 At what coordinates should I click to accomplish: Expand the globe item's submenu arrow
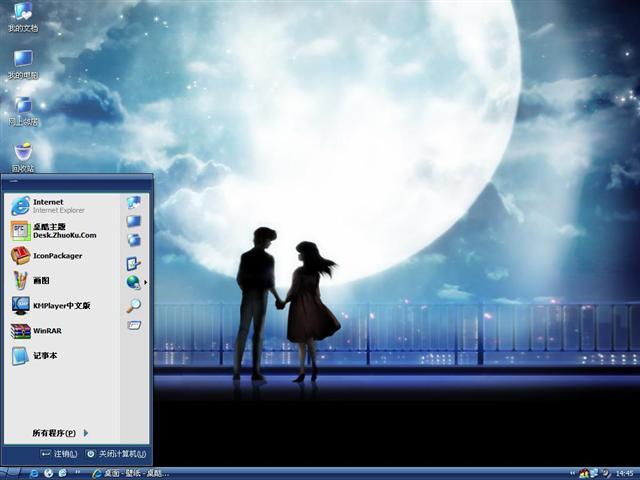coord(145,283)
